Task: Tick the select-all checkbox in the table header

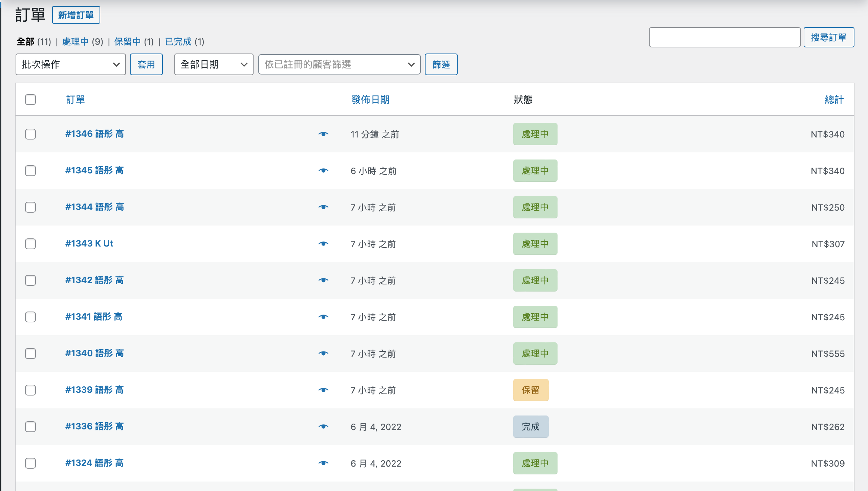Action: (x=30, y=100)
